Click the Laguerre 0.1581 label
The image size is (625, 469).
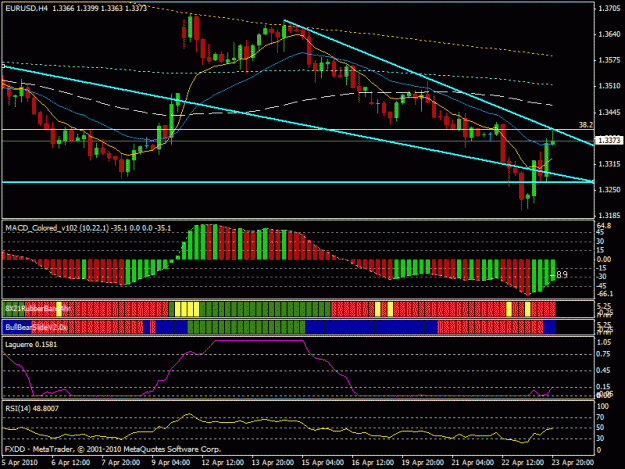[x=31, y=344]
